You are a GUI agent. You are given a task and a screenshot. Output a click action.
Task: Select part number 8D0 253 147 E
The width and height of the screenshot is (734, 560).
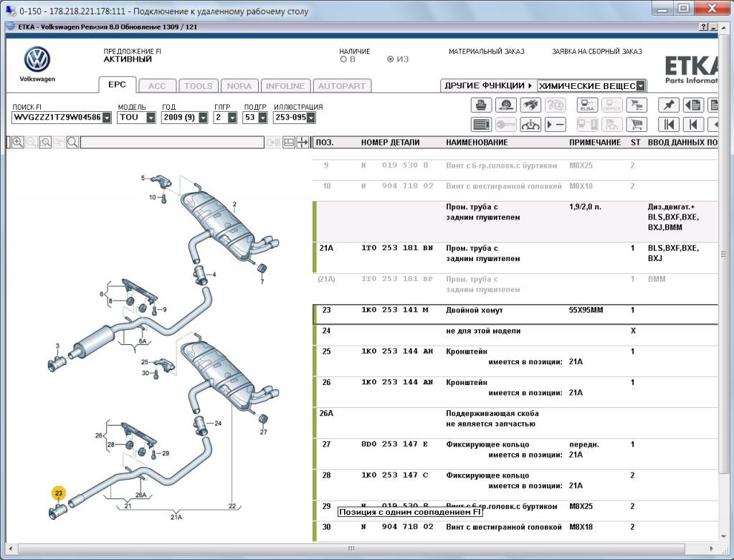point(395,444)
